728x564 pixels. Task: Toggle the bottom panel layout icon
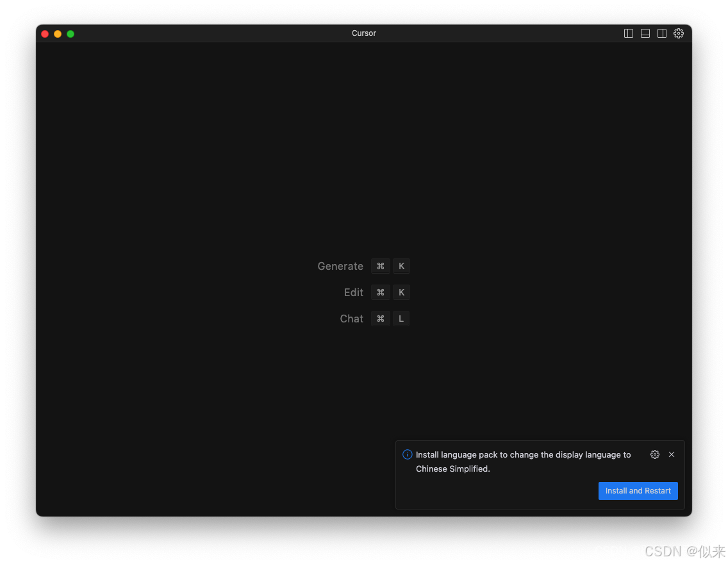[645, 33]
